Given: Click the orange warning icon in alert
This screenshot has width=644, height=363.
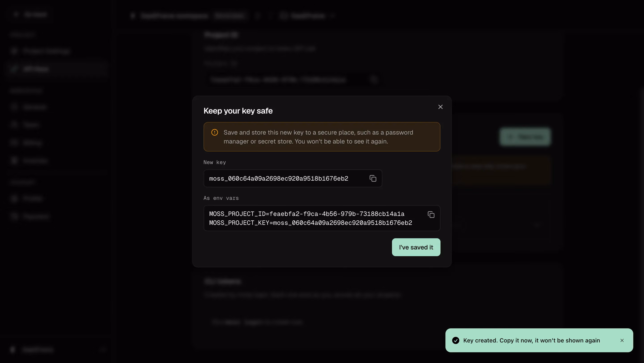Looking at the screenshot, I should tap(214, 132).
